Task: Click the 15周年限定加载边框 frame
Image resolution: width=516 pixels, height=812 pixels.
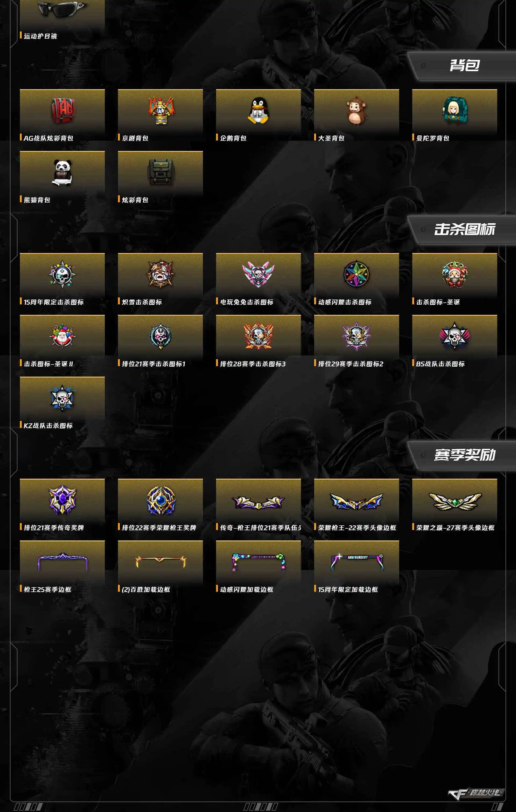Action: coord(356,562)
